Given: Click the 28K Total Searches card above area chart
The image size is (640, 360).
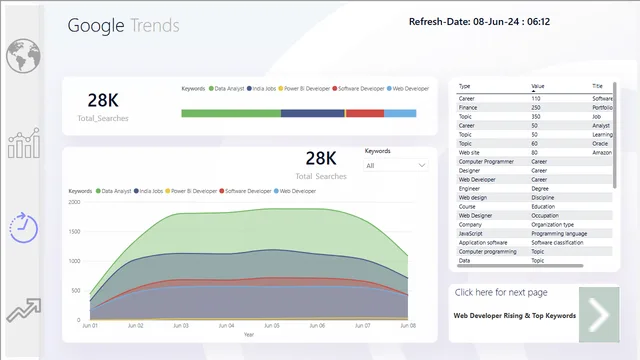Looking at the screenshot, I should pos(321,165).
